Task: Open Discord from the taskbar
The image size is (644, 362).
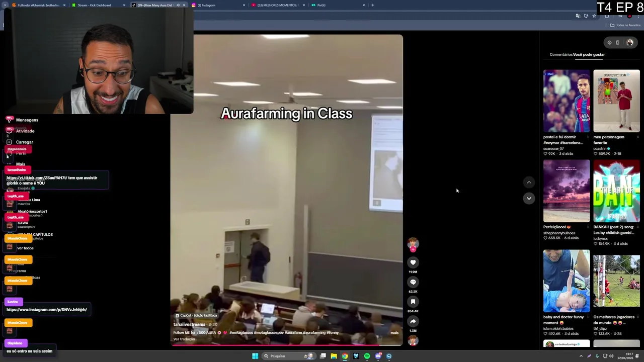Action: click(x=378, y=356)
